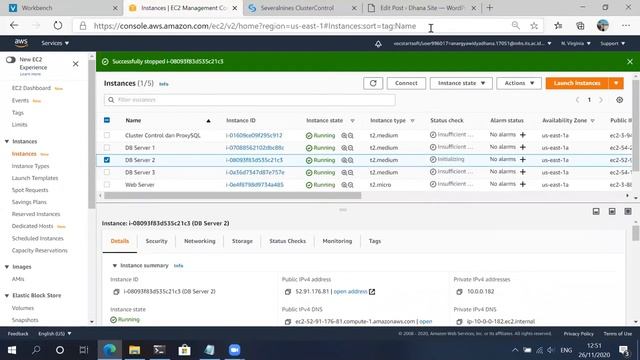Check the DB Server 1 row
The width and height of the screenshot is (640, 360).
pyautogui.click(x=107, y=148)
